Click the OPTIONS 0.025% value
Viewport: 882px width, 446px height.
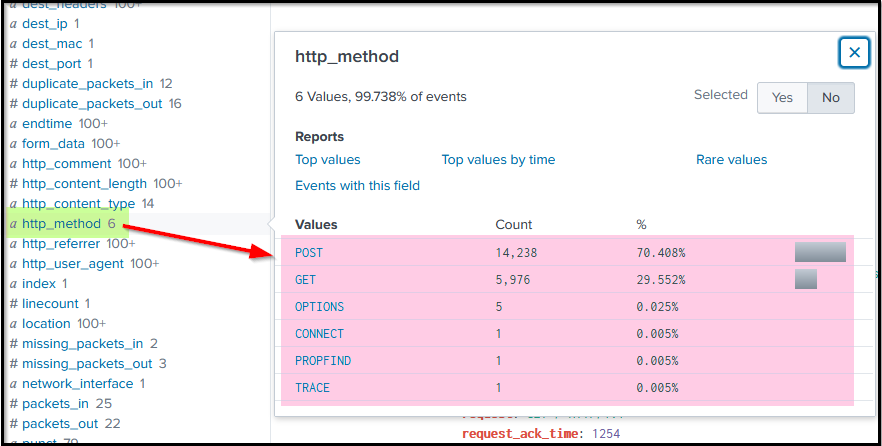(658, 307)
